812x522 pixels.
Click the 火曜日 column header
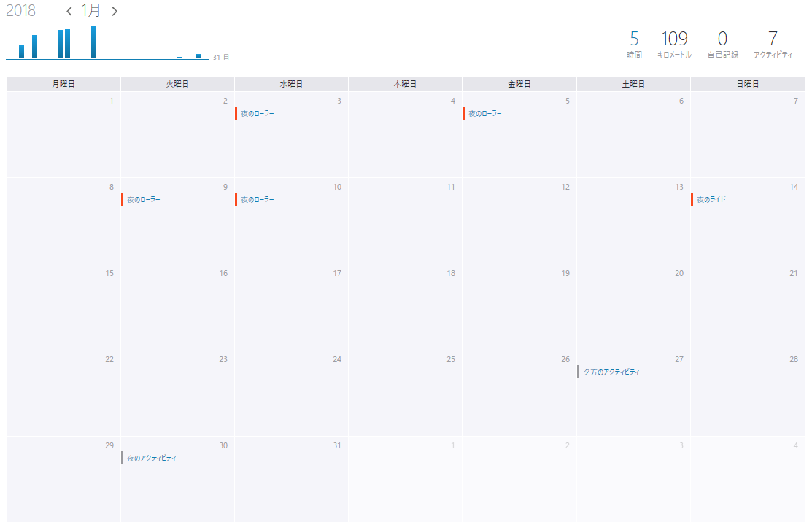177,84
